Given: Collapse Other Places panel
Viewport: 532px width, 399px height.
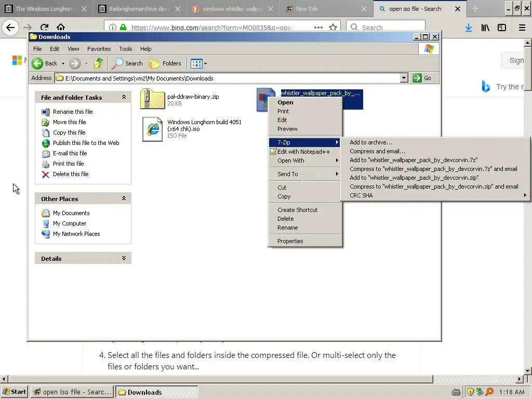Looking at the screenshot, I should pos(124,198).
